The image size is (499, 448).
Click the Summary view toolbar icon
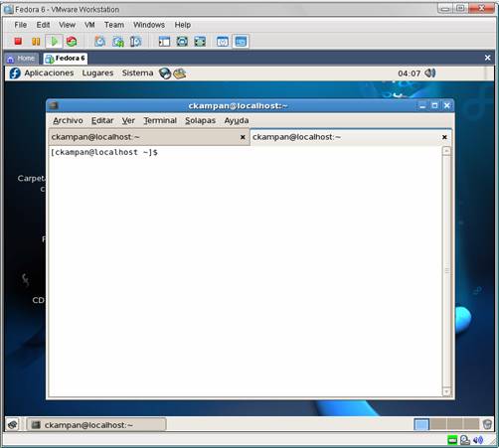click(x=223, y=42)
